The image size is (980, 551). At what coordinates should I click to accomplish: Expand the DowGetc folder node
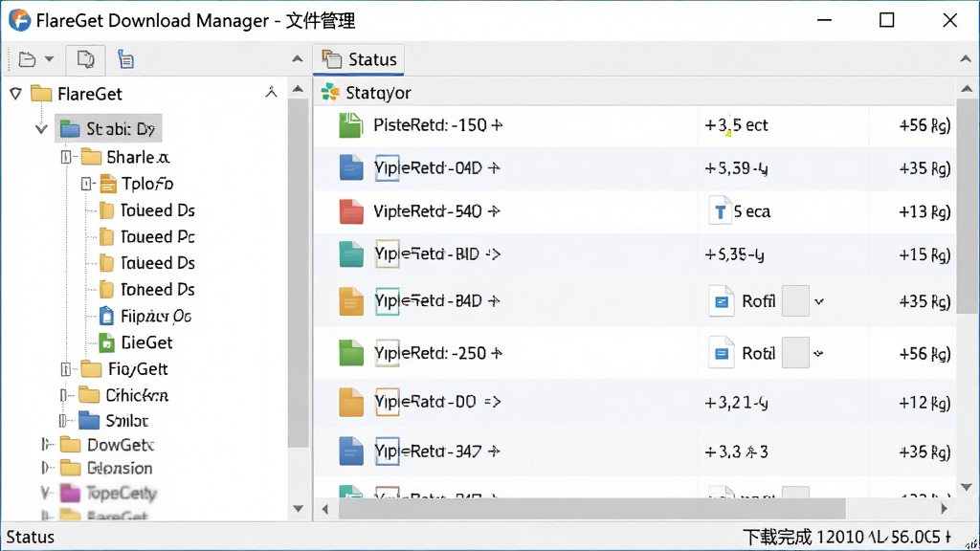pyautogui.click(x=46, y=445)
